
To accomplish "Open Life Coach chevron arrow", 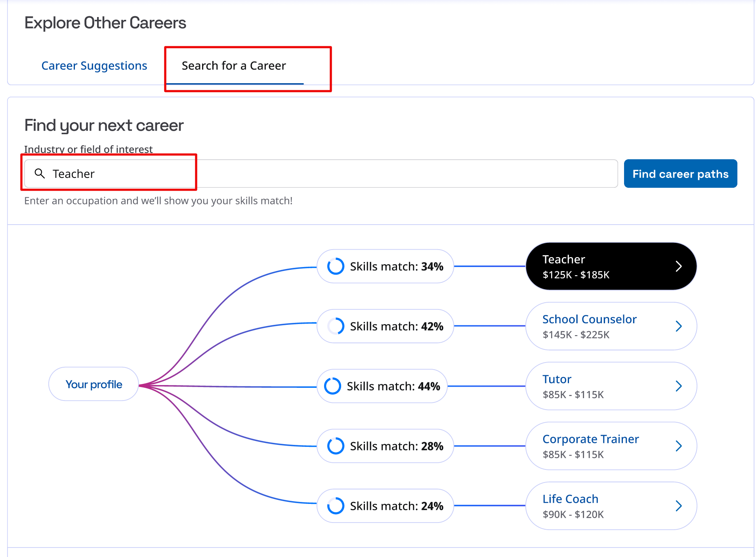I will pyautogui.click(x=678, y=506).
